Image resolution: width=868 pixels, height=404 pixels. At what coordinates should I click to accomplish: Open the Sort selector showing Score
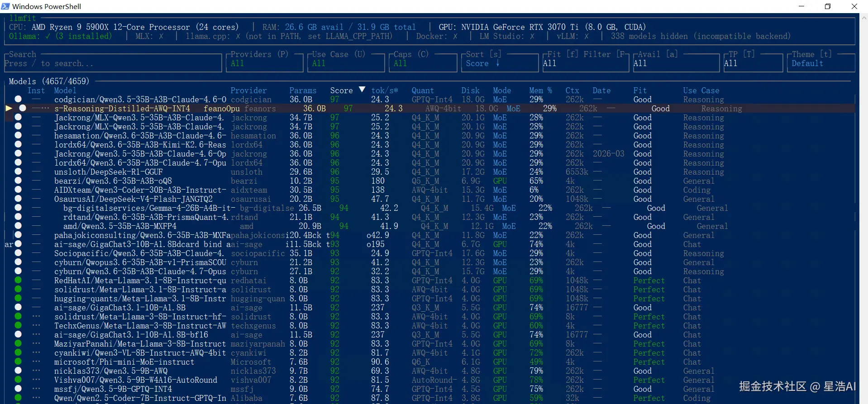point(500,63)
